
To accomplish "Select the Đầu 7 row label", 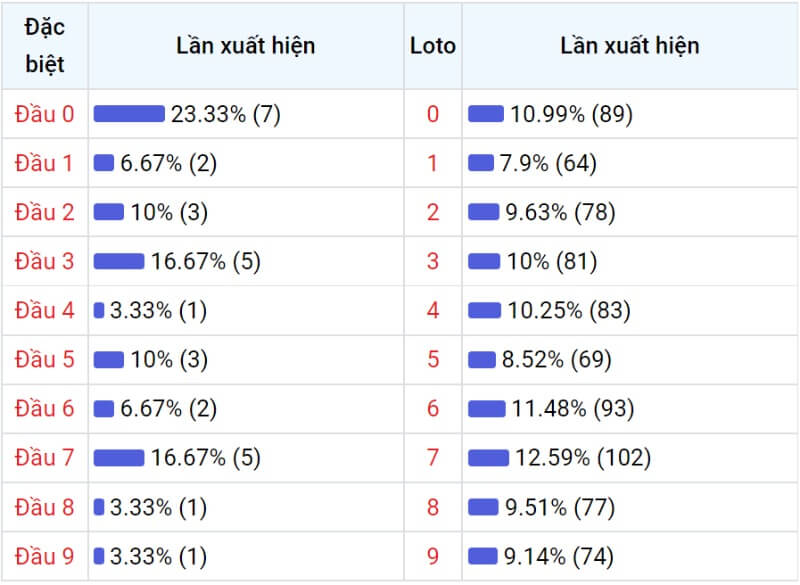I will [x=45, y=457].
